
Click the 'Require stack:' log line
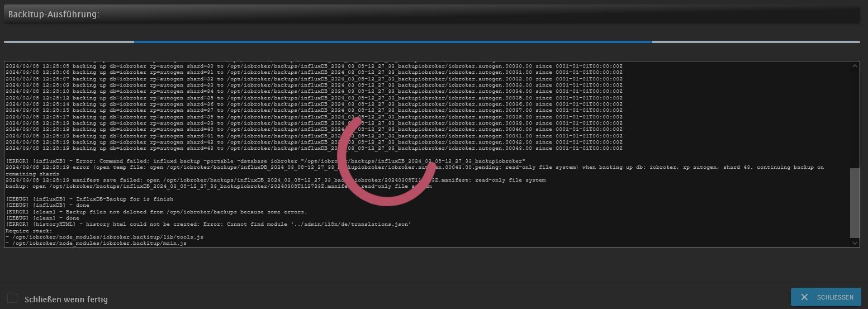29,230
